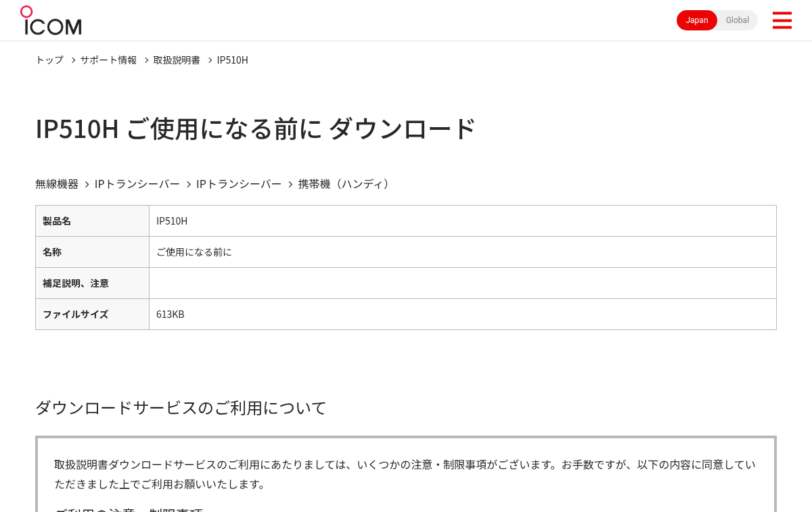Select IP510H breadcrumb item
The height and width of the screenshot is (512, 812).
(233, 60)
